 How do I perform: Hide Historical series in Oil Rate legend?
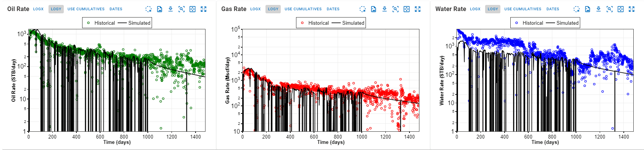(x=100, y=23)
